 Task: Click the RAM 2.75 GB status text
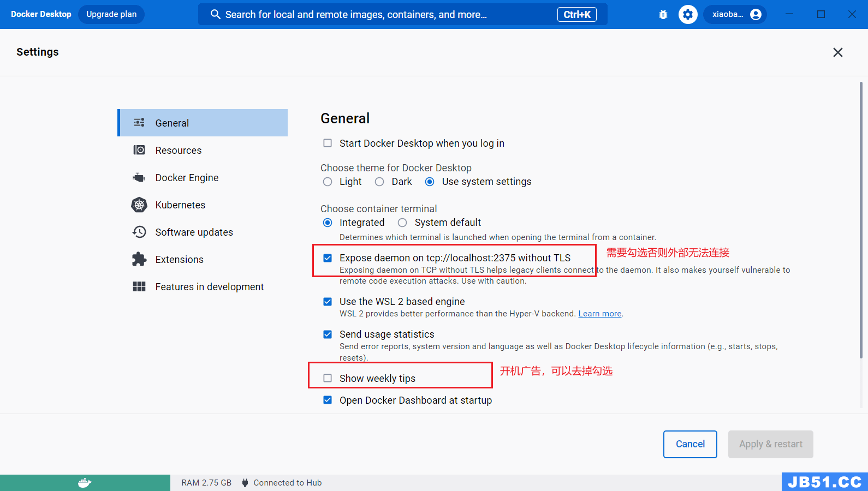(206, 483)
